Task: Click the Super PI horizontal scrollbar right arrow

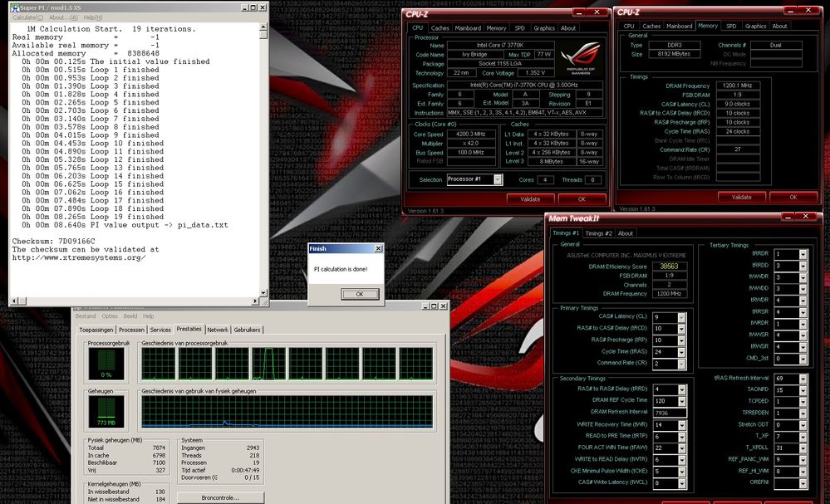Action: tap(255, 301)
